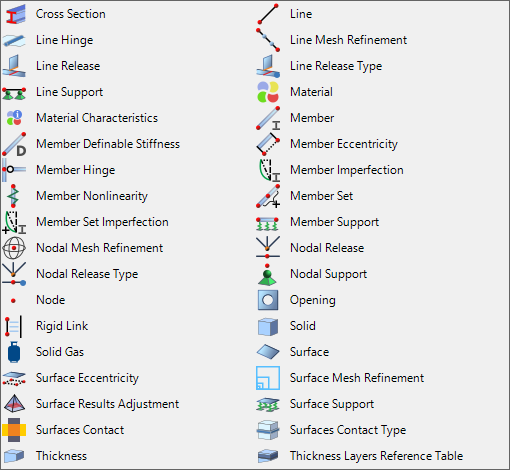Click the Member Imperfection icon
This screenshot has width=510, height=470.
tap(269, 170)
